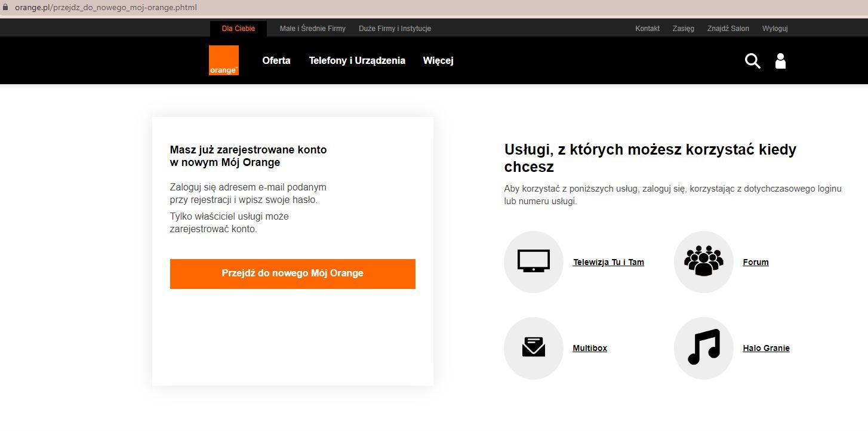Screen dimensions: 868x431
Task: Click the Forum people icon
Action: 703,261
